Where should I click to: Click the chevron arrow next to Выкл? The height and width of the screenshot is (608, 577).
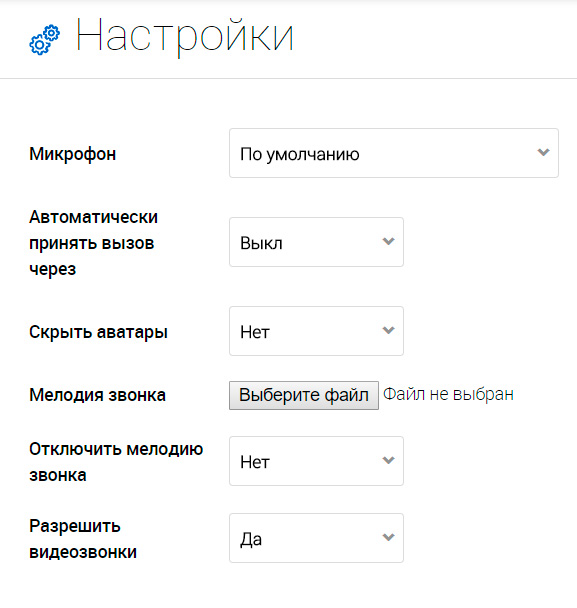coord(388,241)
